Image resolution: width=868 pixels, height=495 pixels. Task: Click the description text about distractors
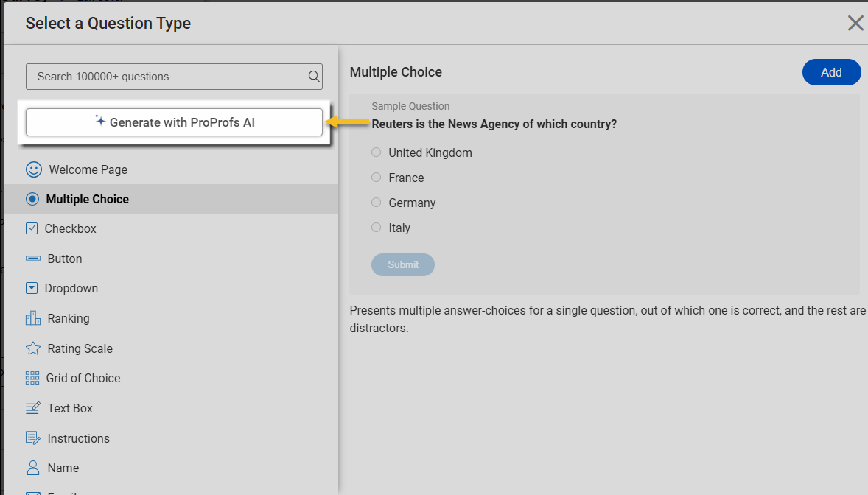tap(607, 319)
